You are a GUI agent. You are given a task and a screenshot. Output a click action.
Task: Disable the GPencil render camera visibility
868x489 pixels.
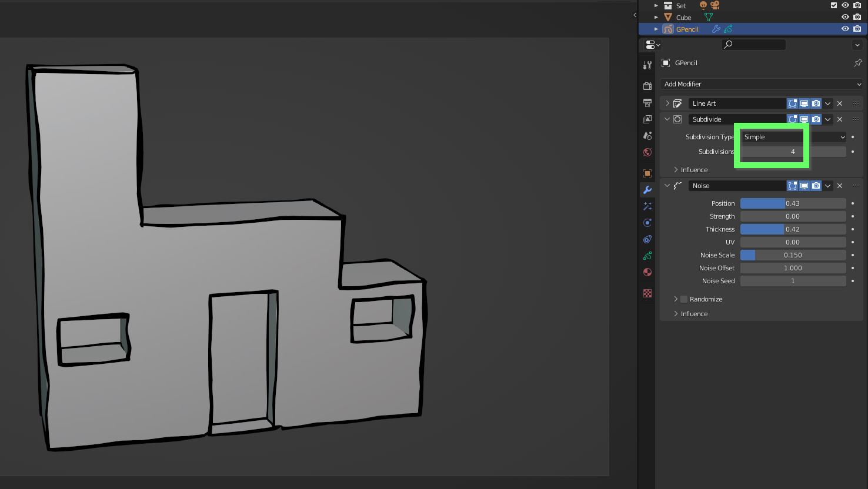pos(857,29)
